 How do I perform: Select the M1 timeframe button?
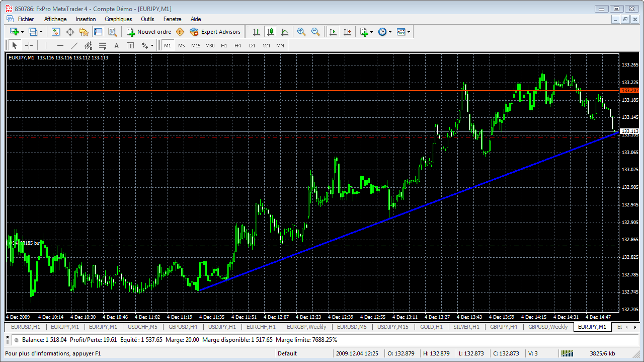[168, 45]
